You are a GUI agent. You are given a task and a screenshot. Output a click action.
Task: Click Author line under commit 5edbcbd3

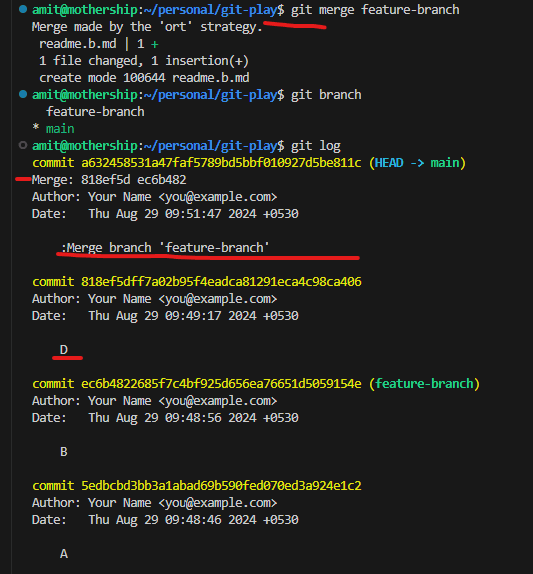coord(154,503)
